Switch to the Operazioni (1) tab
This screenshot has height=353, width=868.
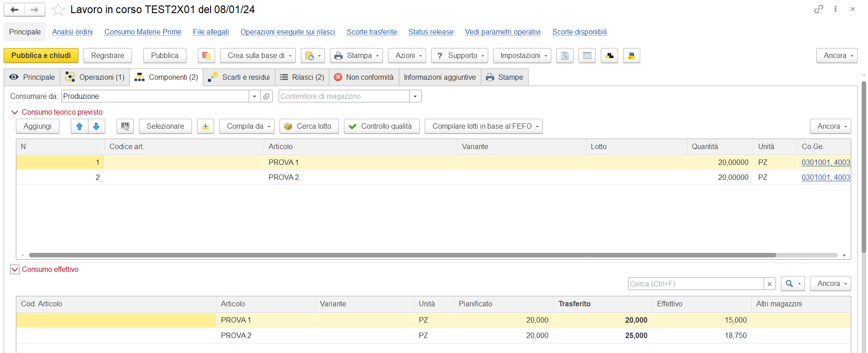(95, 77)
